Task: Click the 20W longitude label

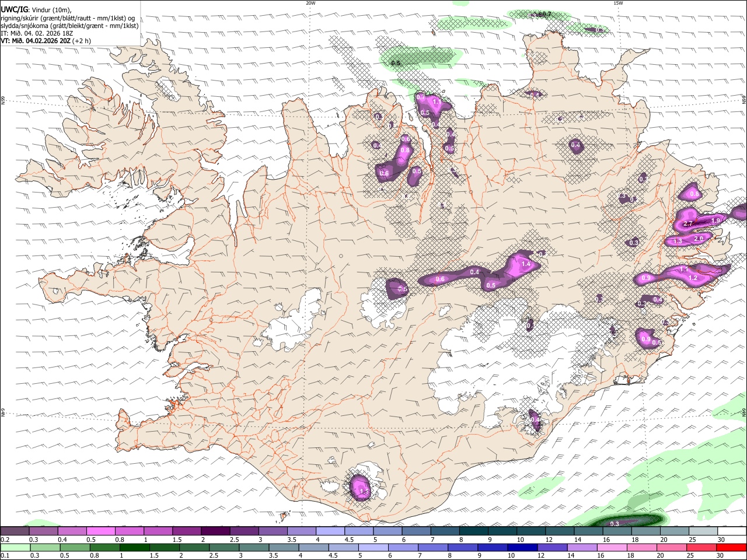Action: (x=310, y=3)
